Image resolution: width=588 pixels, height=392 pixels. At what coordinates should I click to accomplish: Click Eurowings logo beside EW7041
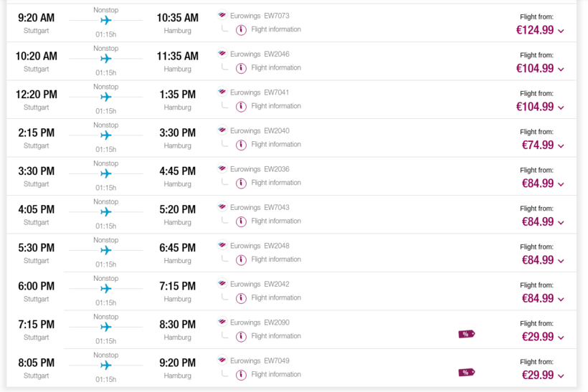(x=222, y=92)
